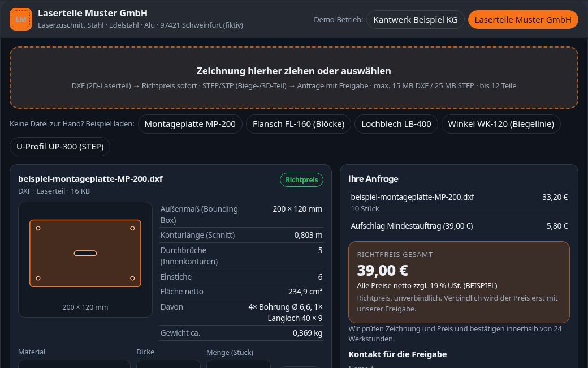
Task: Click the Durchbrüche (Innenkonturen) label
Action: tap(189, 256)
